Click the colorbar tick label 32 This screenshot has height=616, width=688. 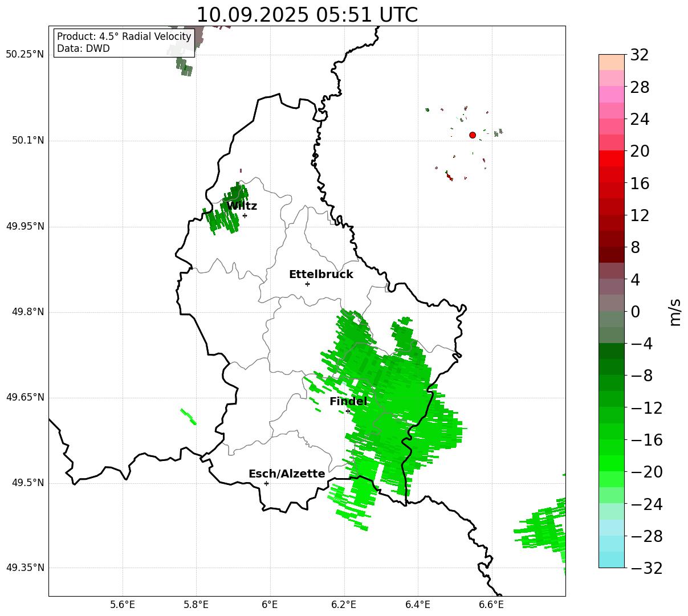[640, 55]
